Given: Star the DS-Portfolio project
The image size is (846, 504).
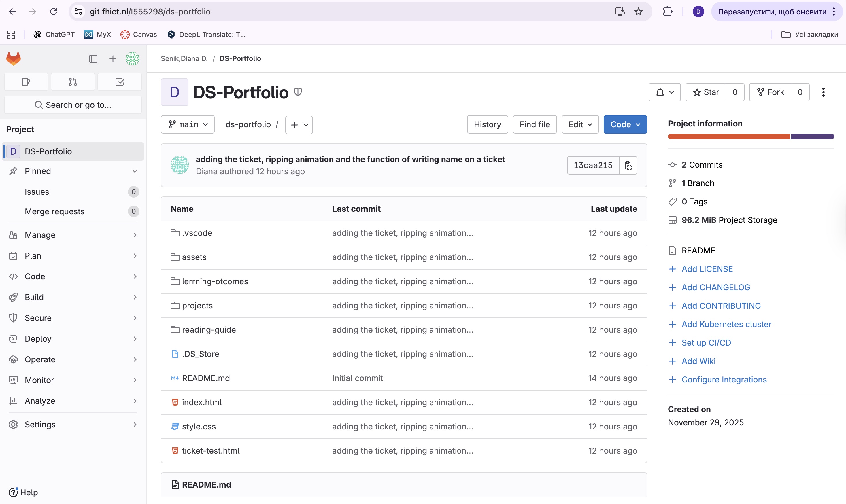Looking at the screenshot, I should [x=706, y=92].
